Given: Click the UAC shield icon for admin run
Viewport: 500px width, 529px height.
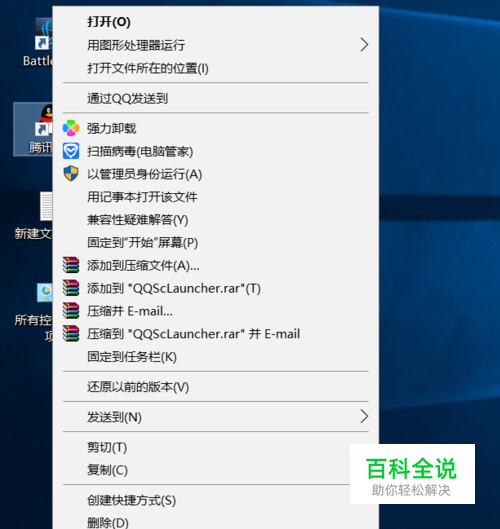Looking at the screenshot, I should point(71,174).
